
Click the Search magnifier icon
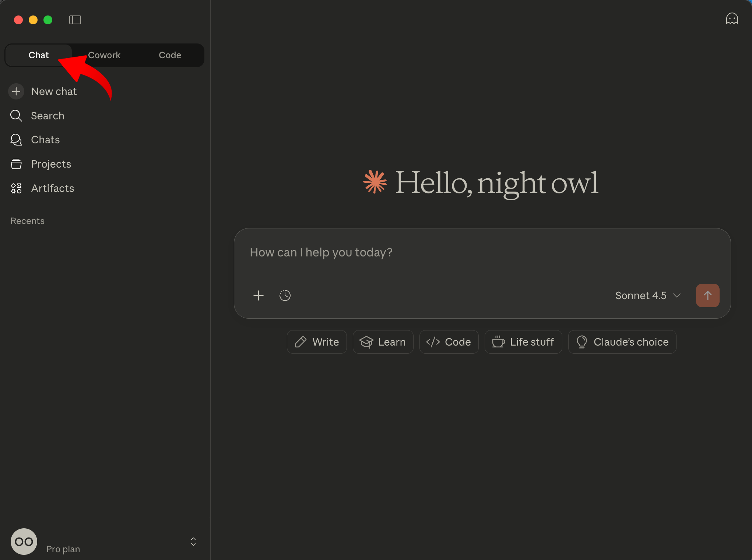16,116
